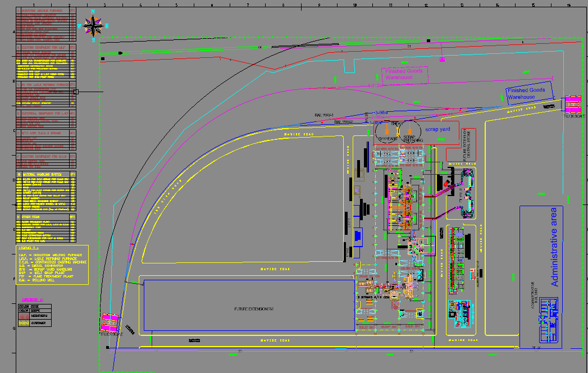Image resolution: width=588 pixels, height=373 pixels.
Task: Select the 'Administrative area' vertical text
Action: coord(554,247)
